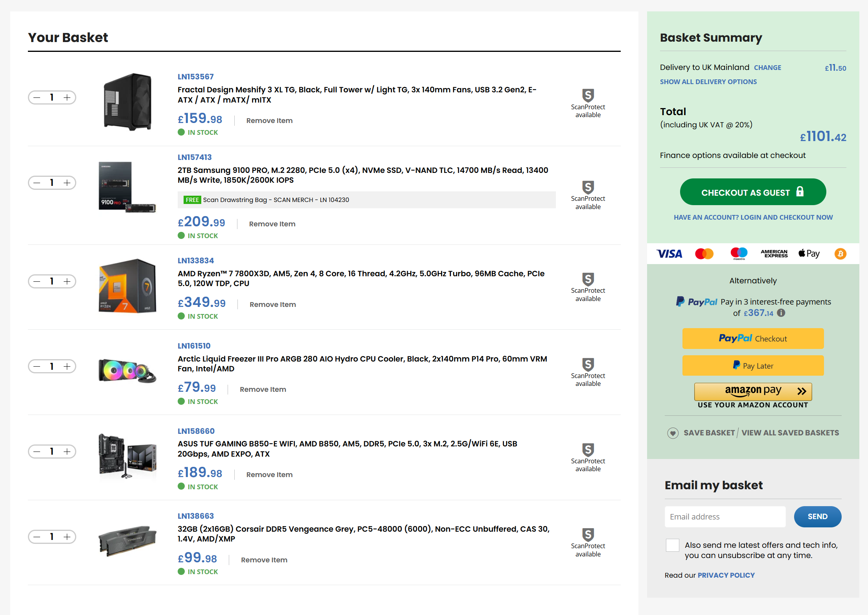
Task: Remove the Arctic Liquid Freezer item
Action: 263,389
